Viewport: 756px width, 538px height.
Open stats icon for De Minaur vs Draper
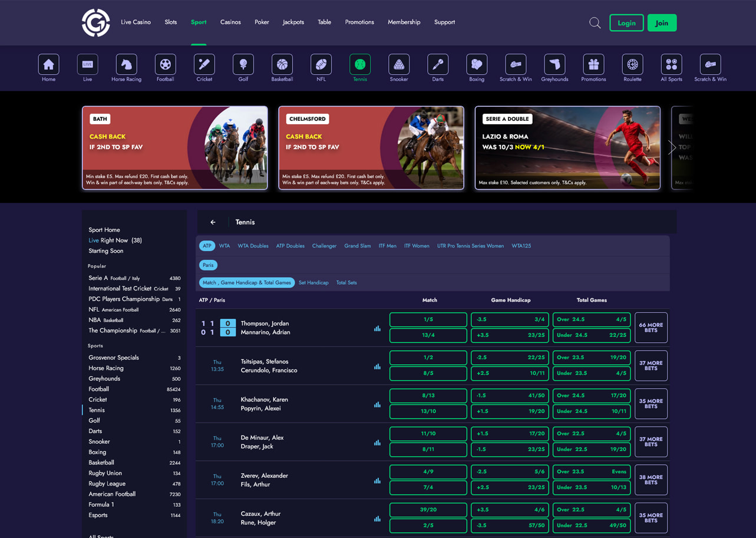(x=377, y=443)
